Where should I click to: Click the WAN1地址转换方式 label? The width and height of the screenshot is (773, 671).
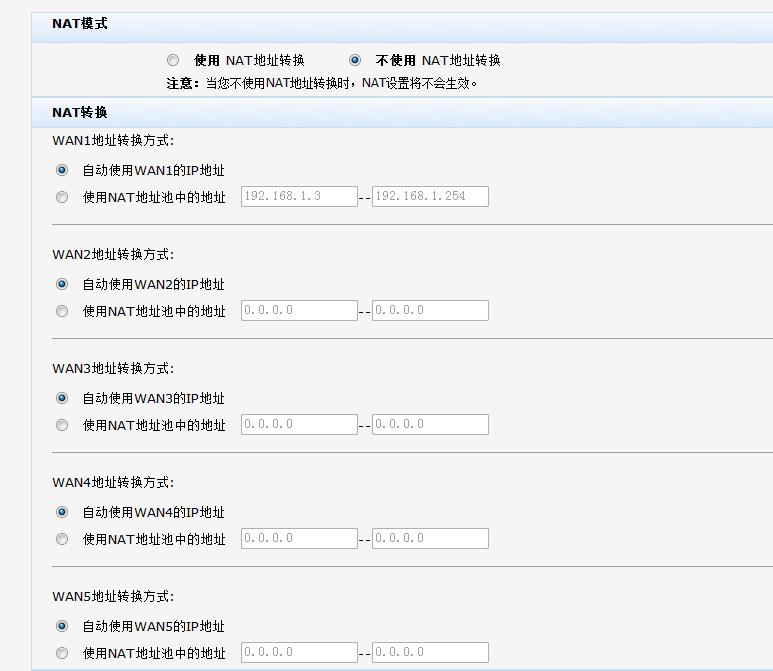point(113,141)
